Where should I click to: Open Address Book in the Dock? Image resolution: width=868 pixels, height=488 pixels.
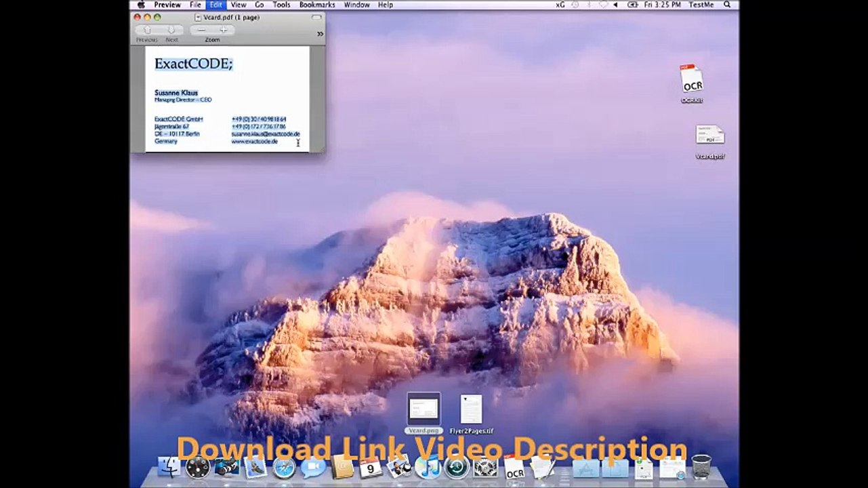pyautogui.click(x=342, y=467)
